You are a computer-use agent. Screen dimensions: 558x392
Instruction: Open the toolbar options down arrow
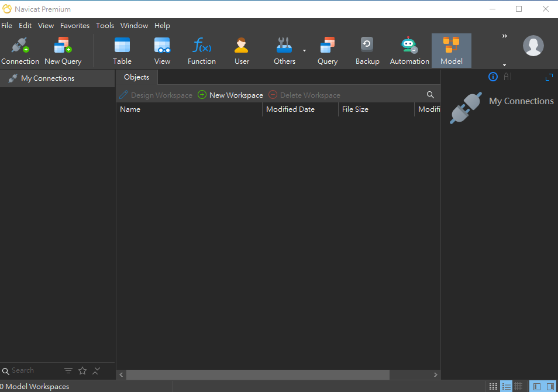(504, 65)
